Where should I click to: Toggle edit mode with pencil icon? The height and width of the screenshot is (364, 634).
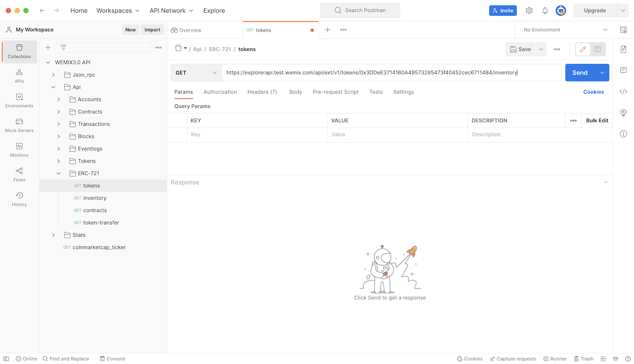coord(583,49)
